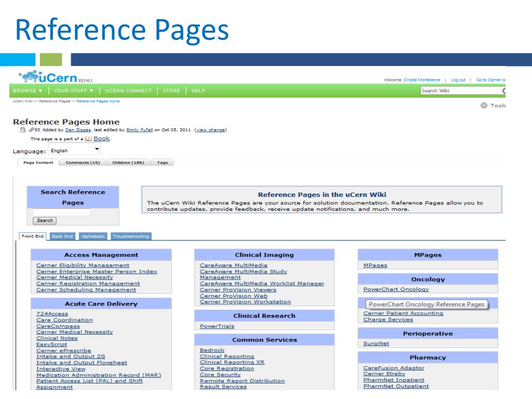Open Remote Report Distribution link
The image size is (532, 399).
tap(242, 381)
